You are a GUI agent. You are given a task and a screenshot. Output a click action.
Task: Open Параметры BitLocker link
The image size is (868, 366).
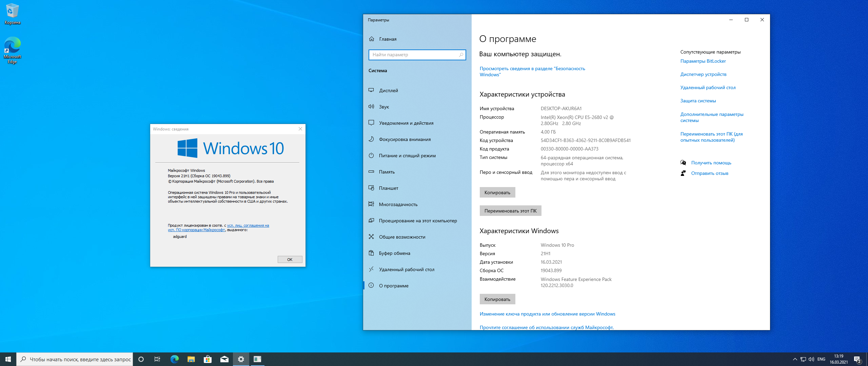coord(703,61)
